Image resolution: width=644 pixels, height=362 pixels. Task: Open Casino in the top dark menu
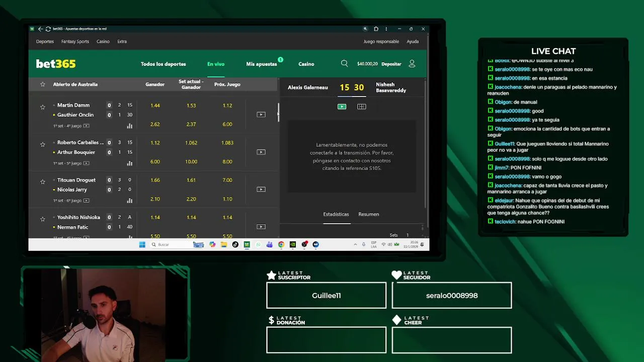coord(103,42)
